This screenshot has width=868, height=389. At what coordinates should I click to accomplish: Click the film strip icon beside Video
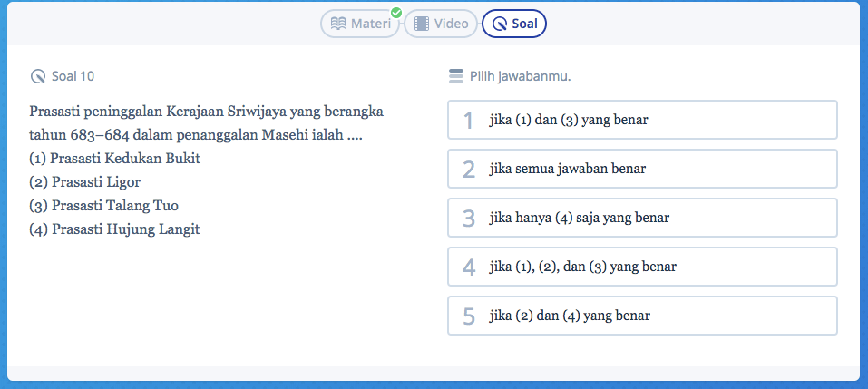tap(421, 24)
